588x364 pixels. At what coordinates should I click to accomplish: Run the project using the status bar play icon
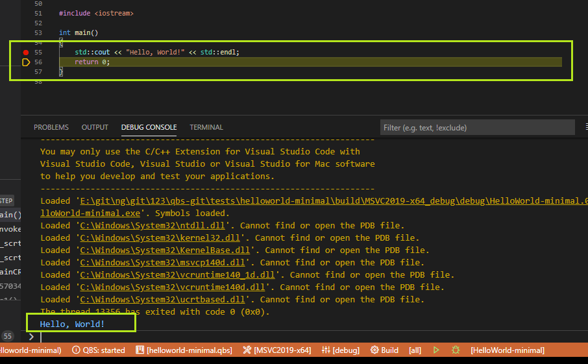436,350
